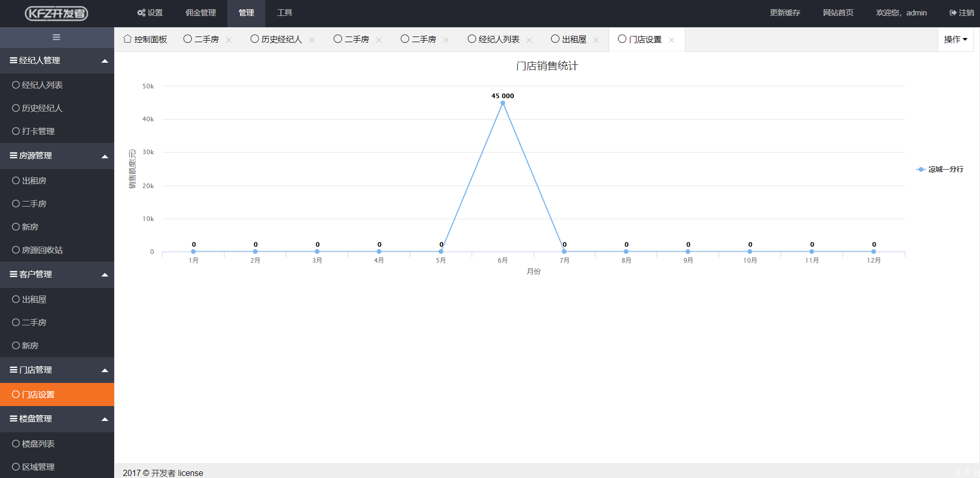980x478 pixels.
Task: Switch to the 经纪人列表 tab
Action: tap(494, 40)
